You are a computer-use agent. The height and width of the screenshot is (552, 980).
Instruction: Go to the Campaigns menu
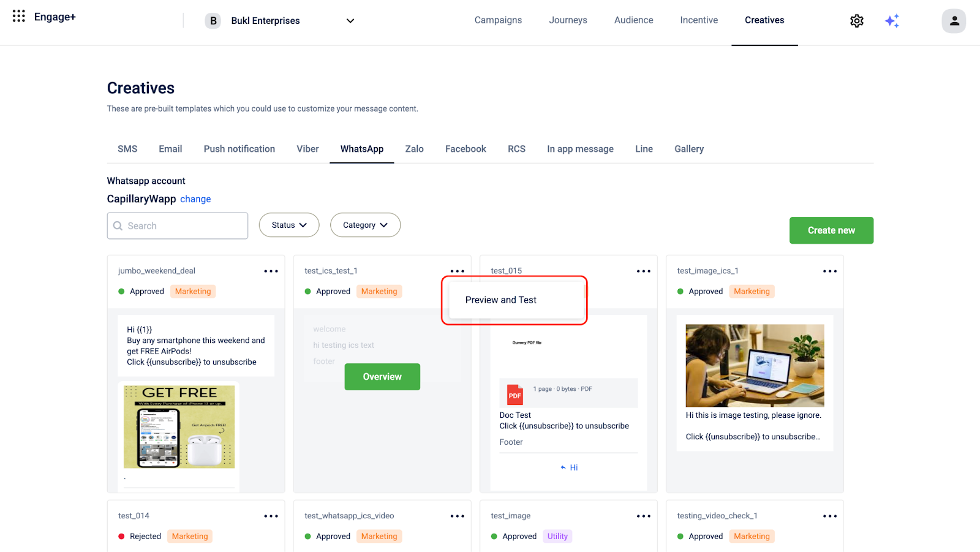(x=498, y=20)
